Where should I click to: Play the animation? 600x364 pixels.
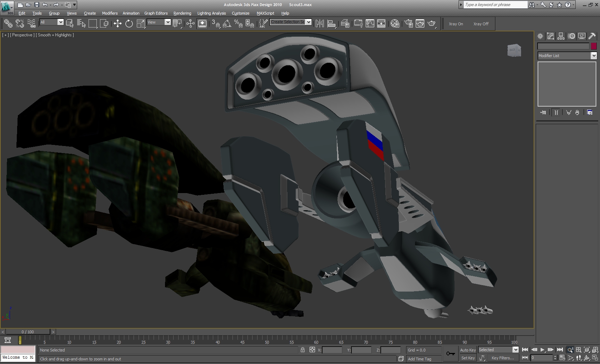pyautogui.click(x=542, y=350)
